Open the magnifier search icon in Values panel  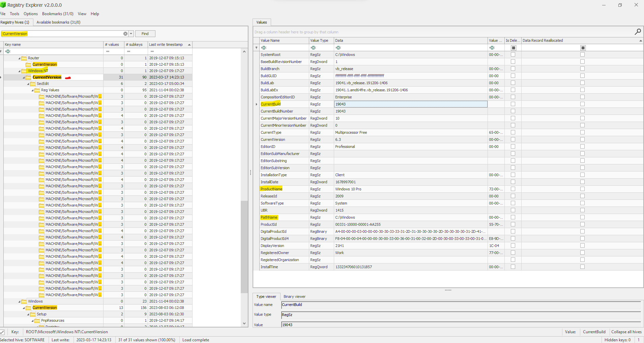click(638, 32)
